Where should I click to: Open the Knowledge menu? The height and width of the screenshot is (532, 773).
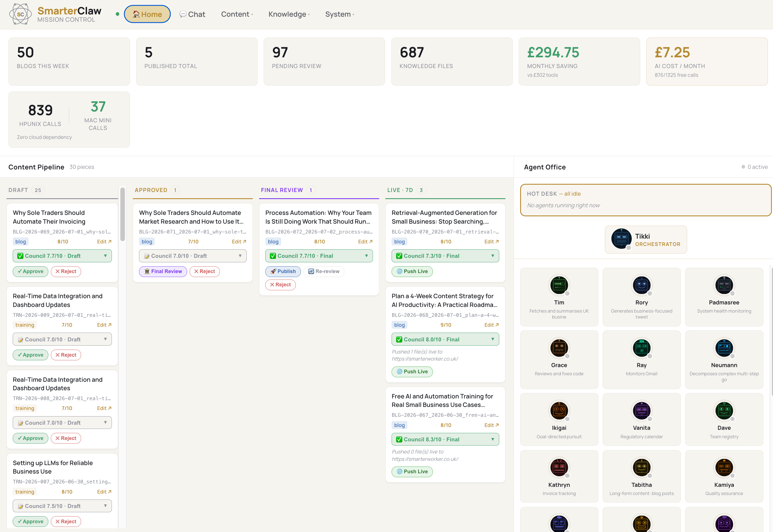click(289, 14)
